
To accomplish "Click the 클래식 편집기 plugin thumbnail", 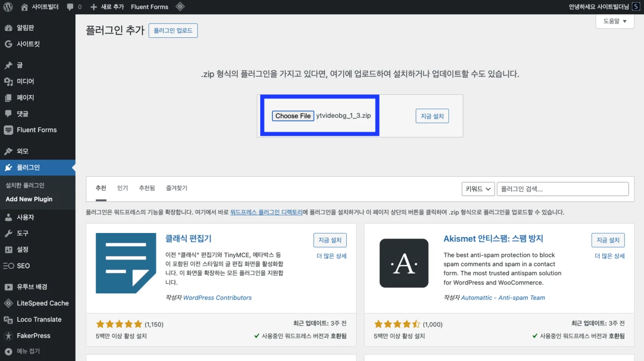I will [126, 263].
